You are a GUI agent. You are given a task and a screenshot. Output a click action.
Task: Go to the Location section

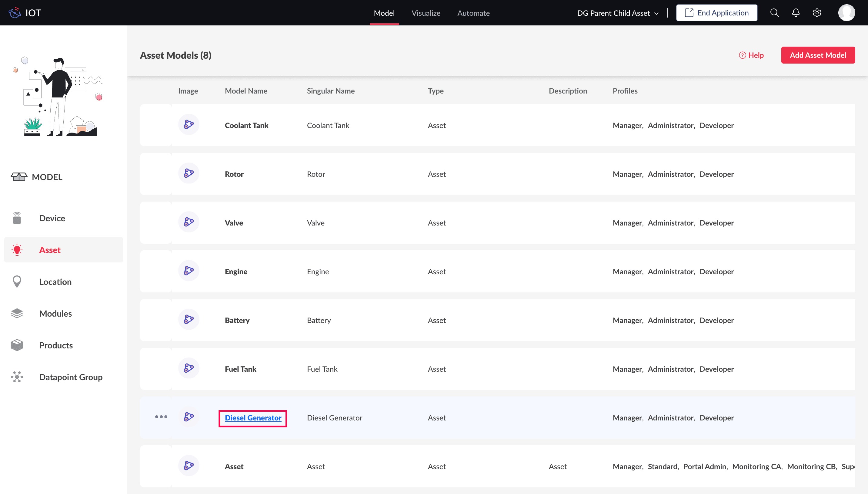pyautogui.click(x=55, y=282)
